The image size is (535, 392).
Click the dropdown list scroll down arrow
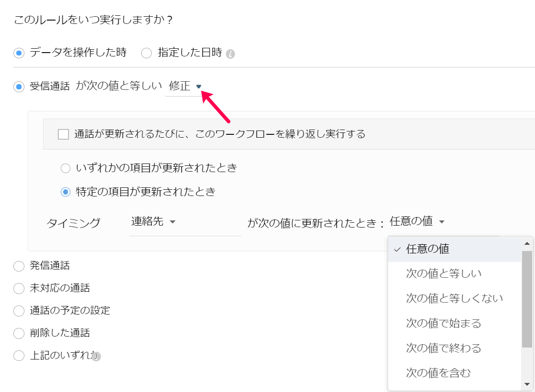[527, 384]
